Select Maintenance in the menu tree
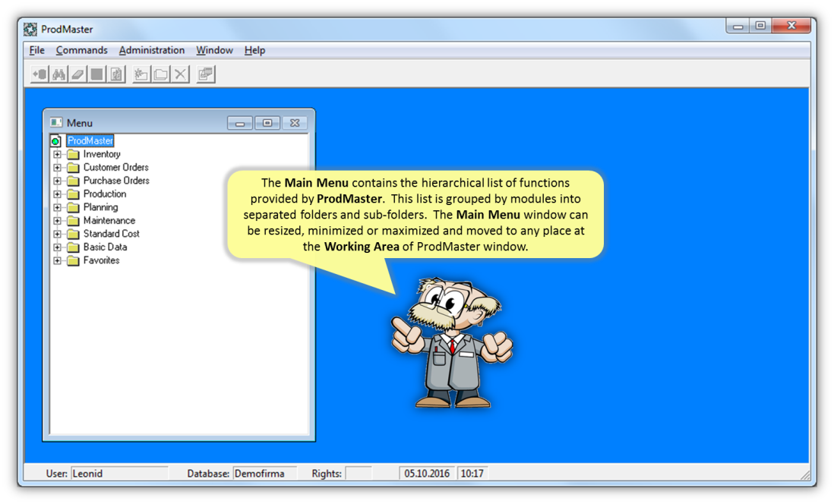The width and height of the screenshot is (834, 504). (109, 221)
